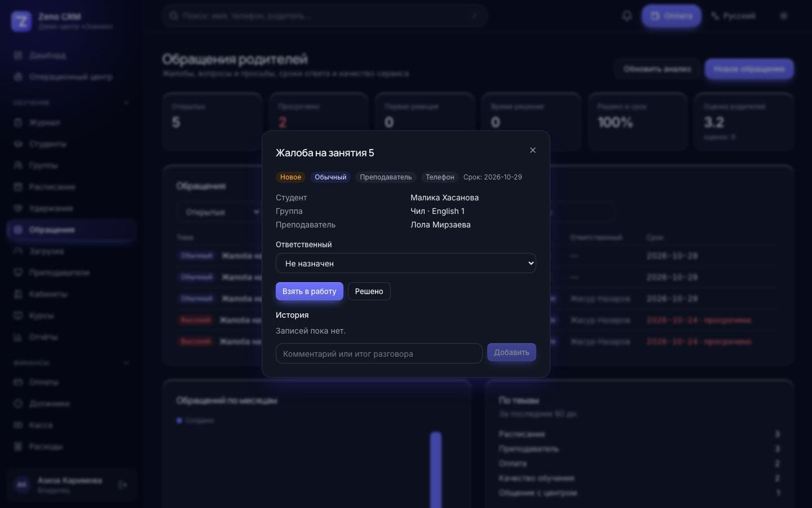The image size is (812, 508).
Task: Open the Русский language switcher
Action: pos(733,16)
